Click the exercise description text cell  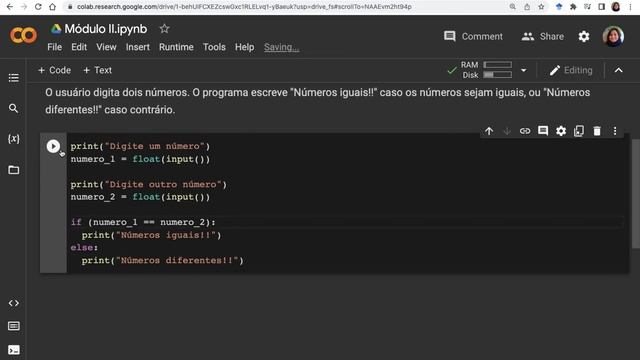click(x=318, y=101)
